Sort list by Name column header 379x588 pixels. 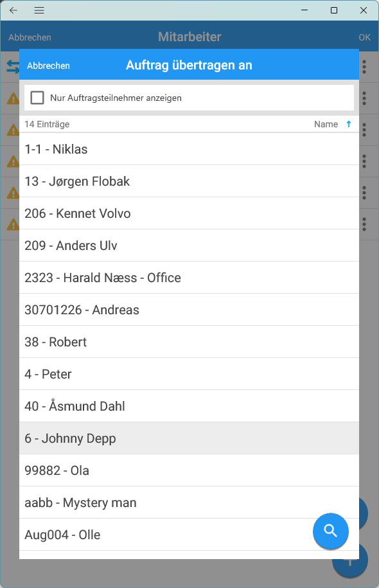tap(326, 124)
